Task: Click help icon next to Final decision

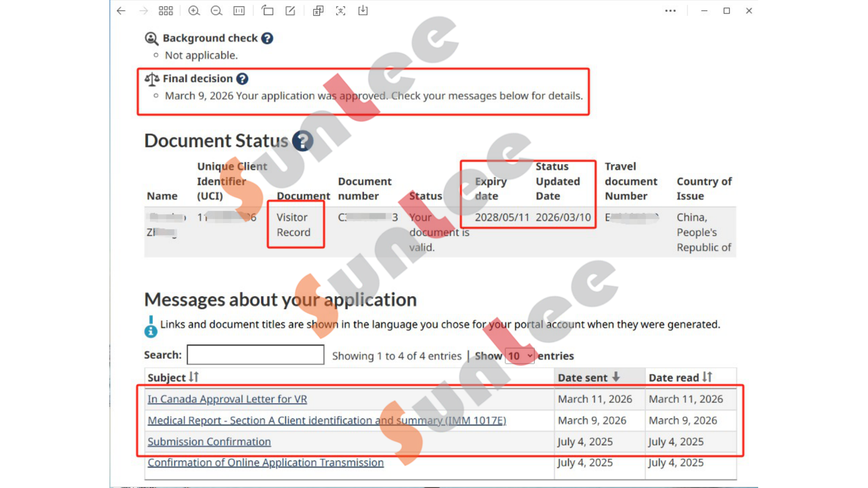Action: click(242, 79)
